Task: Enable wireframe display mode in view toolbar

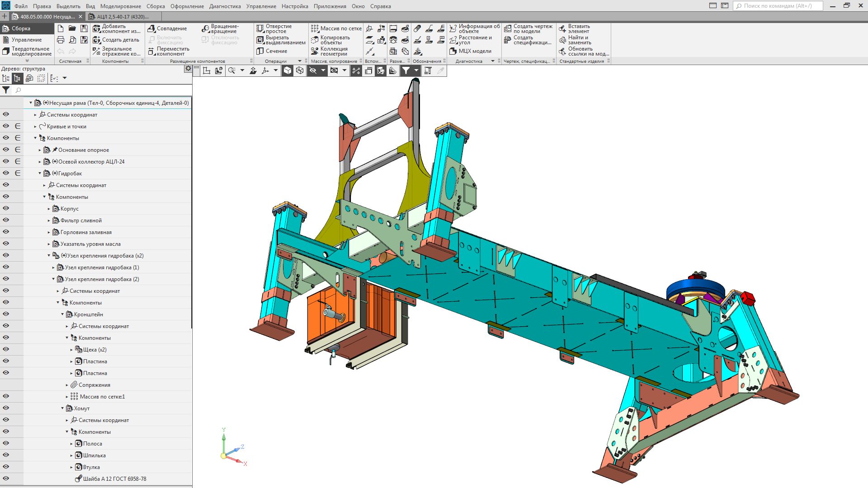Action: click(300, 70)
